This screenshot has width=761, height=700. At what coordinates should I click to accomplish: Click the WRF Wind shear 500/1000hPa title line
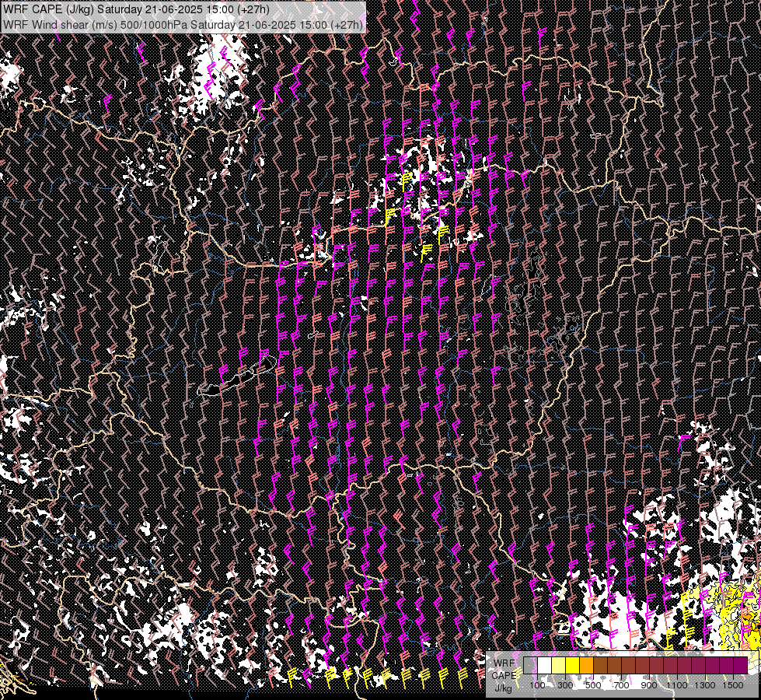[x=183, y=25]
